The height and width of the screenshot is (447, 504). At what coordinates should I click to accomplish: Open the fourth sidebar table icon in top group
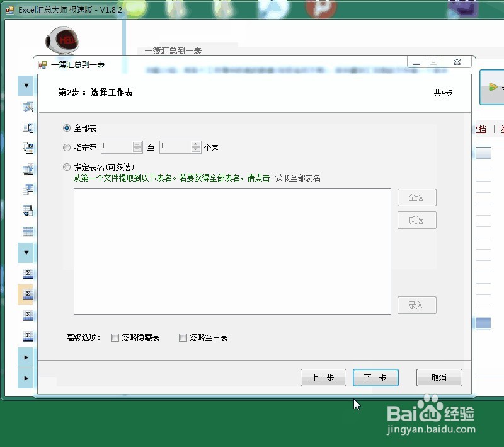[28, 169]
